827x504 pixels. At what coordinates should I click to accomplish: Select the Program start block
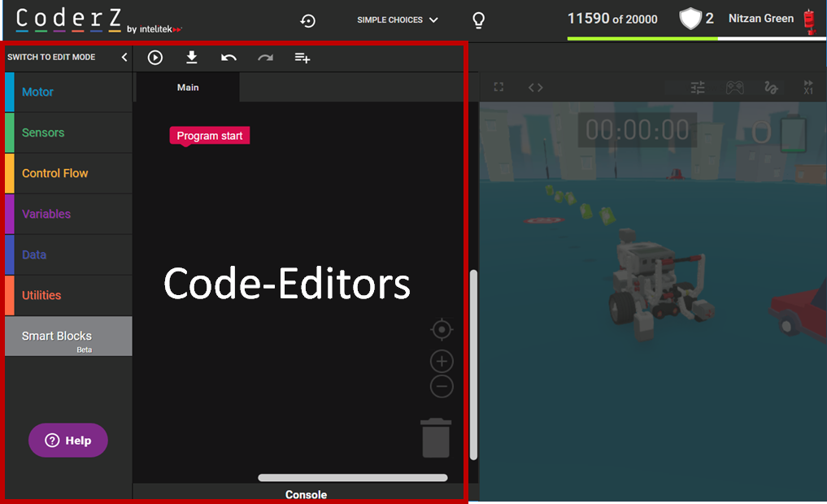click(209, 136)
